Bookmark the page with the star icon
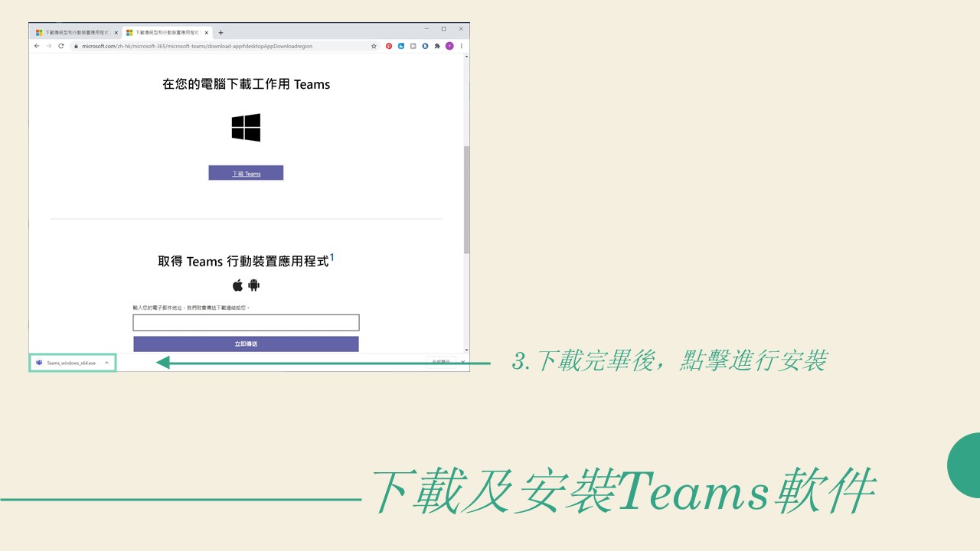The width and height of the screenshot is (980, 551). (x=374, y=46)
